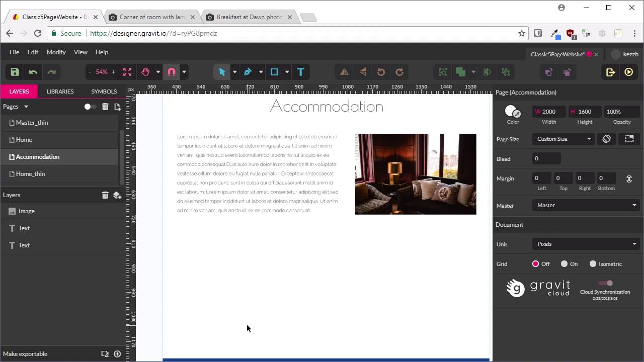Select the Home page in Pages list
Viewport: 644px width, 362px height.
point(24,140)
